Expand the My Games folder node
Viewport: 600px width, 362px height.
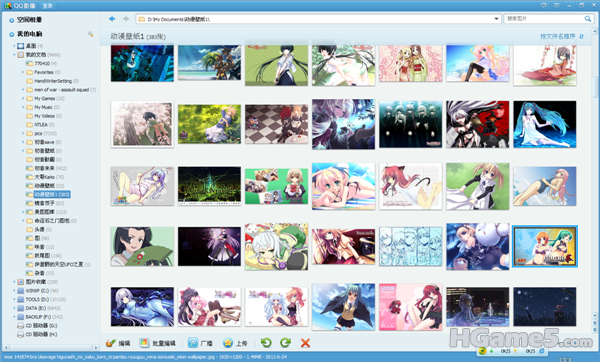tap(23, 98)
